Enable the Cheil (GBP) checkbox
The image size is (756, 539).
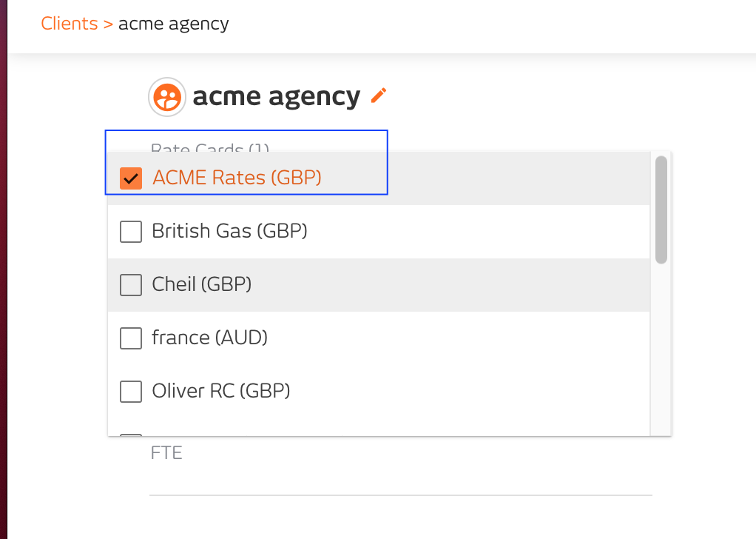(x=131, y=285)
